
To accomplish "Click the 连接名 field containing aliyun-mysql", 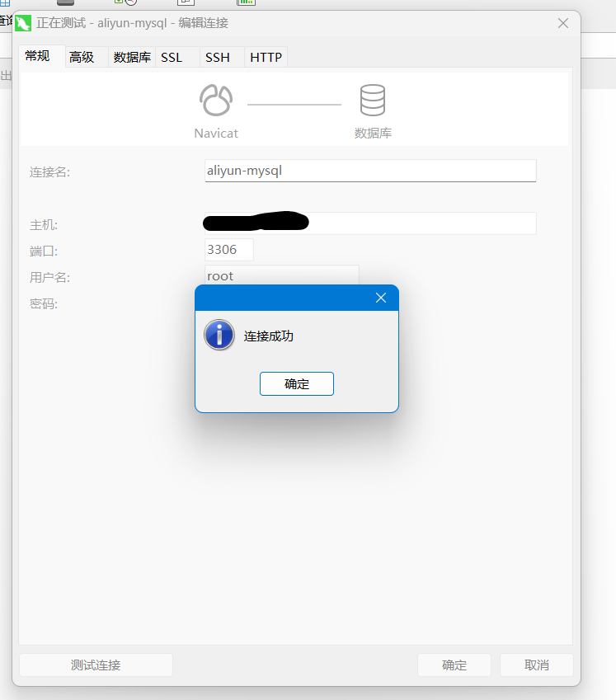I will pyautogui.click(x=370, y=171).
